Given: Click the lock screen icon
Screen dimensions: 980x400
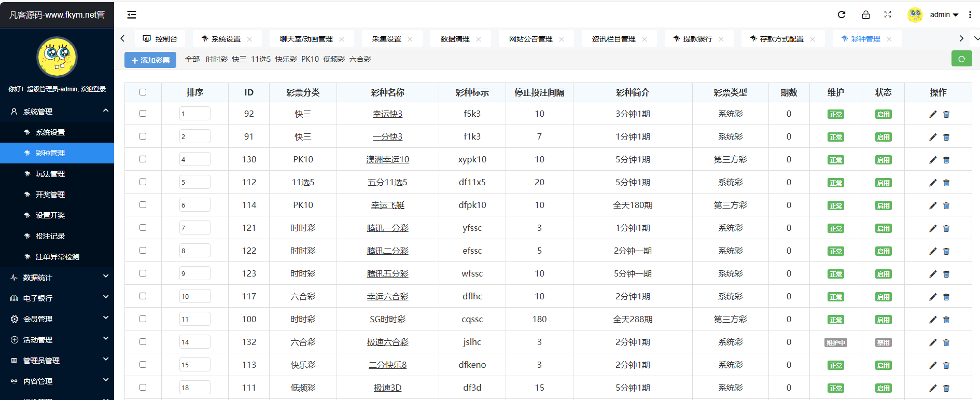Looking at the screenshot, I should 866,15.
